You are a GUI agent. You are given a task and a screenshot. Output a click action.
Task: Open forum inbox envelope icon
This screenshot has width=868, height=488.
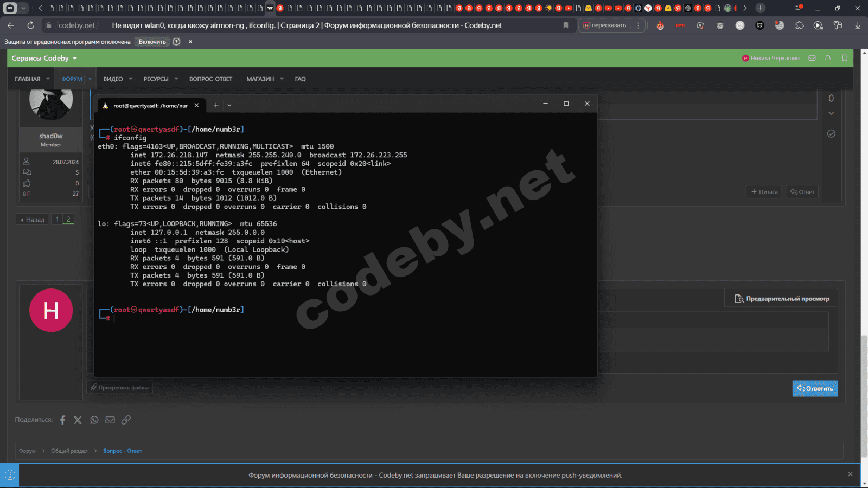812,58
